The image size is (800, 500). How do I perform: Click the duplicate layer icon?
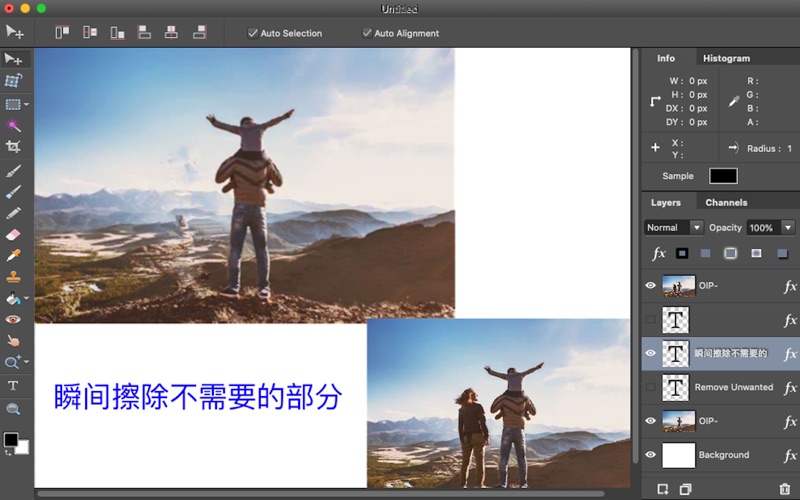pyautogui.click(x=685, y=489)
